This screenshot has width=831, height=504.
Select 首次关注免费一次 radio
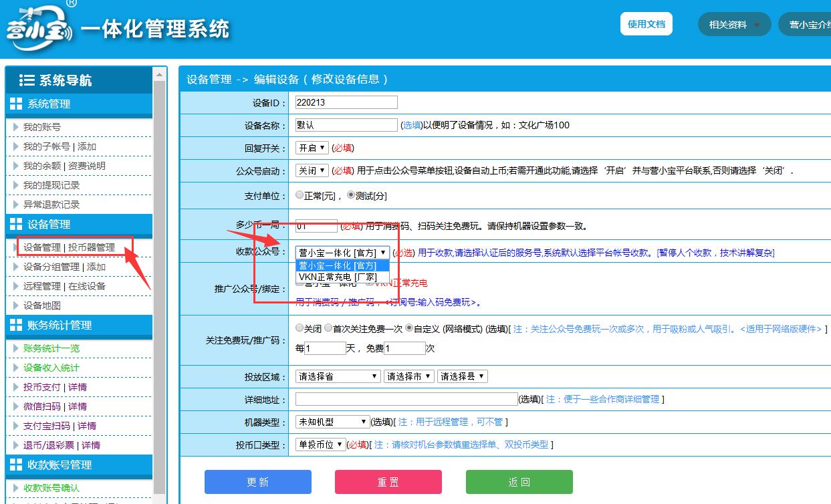[x=328, y=328]
